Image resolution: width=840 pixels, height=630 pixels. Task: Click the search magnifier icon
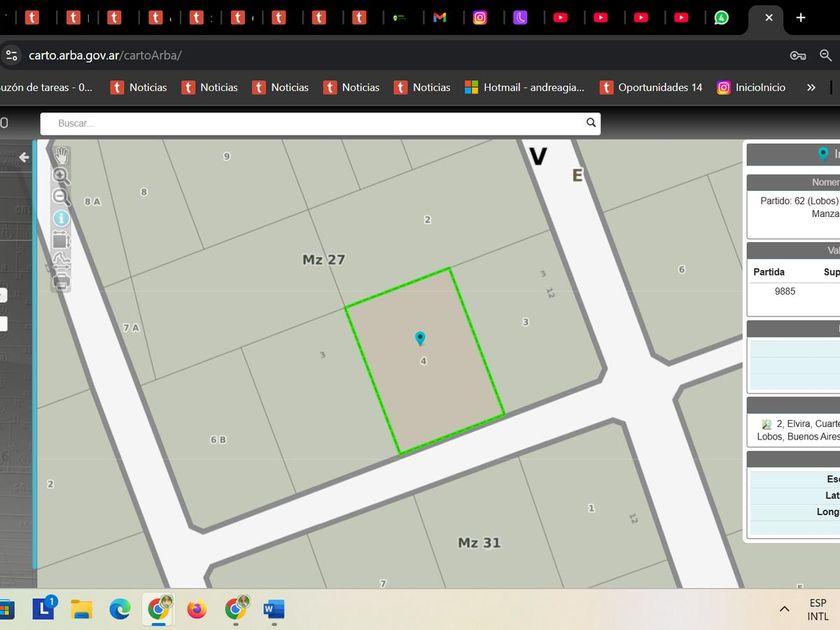click(x=592, y=123)
